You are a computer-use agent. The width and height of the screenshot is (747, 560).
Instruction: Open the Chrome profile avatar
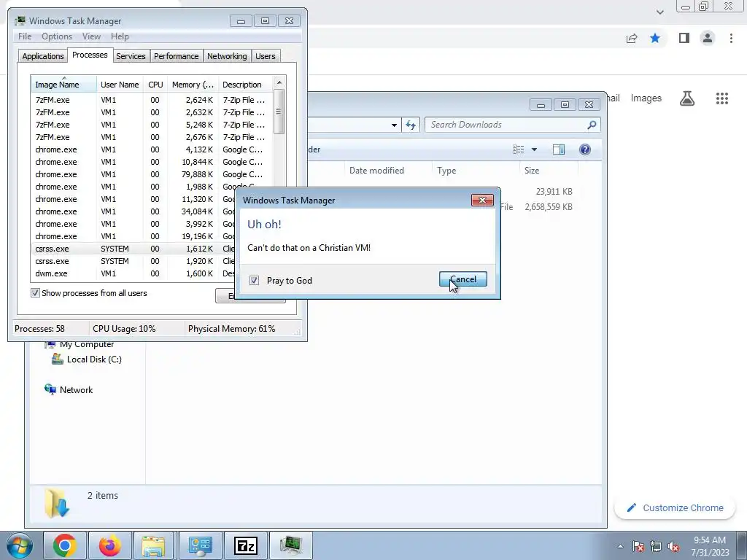click(x=708, y=38)
